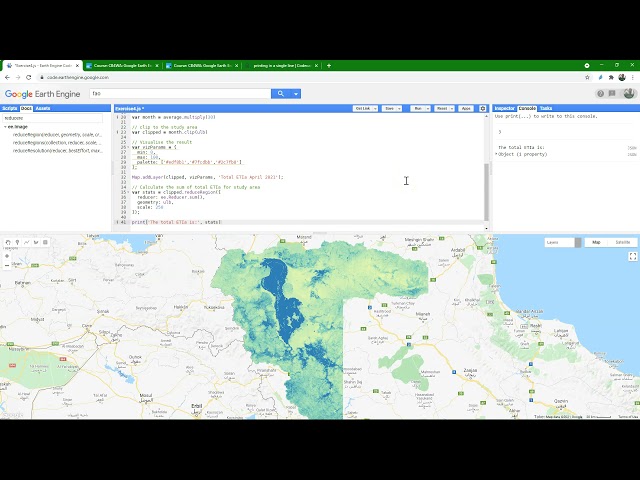
Task: Toggle fullscreen map view
Action: click(x=633, y=256)
